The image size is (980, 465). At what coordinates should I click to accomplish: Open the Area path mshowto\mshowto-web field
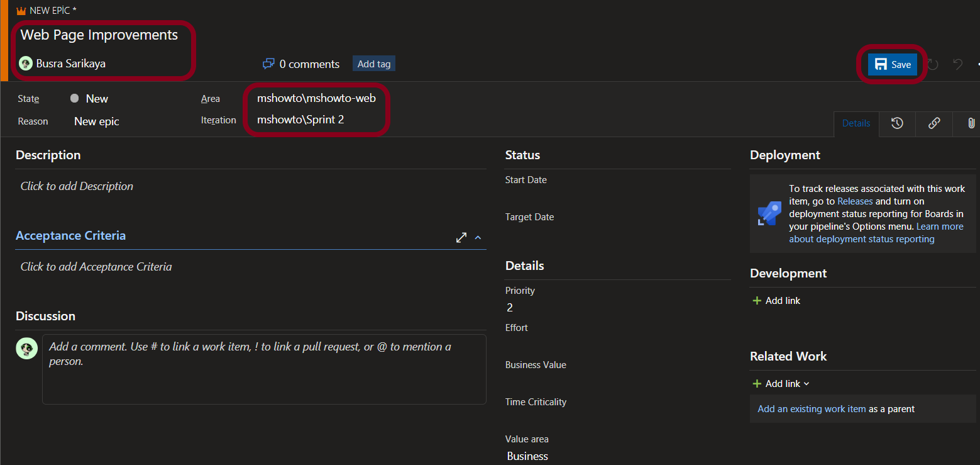(x=316, y=98)
